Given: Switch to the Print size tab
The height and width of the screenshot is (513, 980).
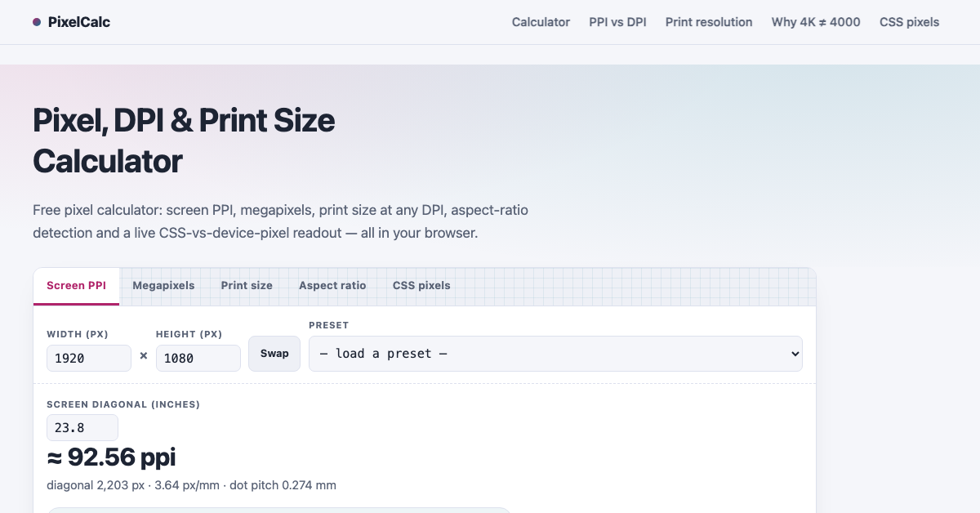Looking at the screenshot, I should [247, 286].
